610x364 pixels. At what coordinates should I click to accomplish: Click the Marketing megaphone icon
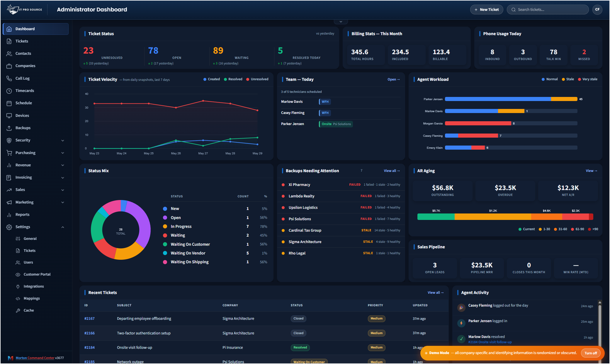point(9,202)
